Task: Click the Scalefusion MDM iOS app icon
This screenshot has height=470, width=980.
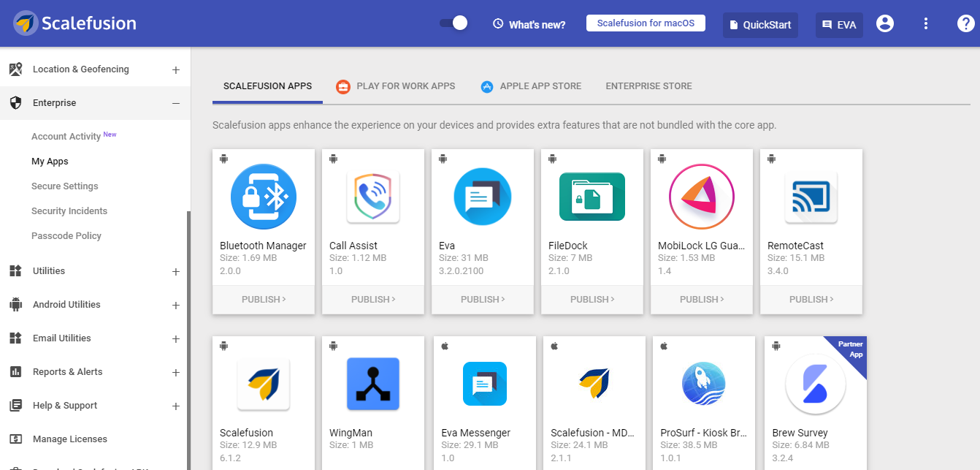Action: (594, 384)
